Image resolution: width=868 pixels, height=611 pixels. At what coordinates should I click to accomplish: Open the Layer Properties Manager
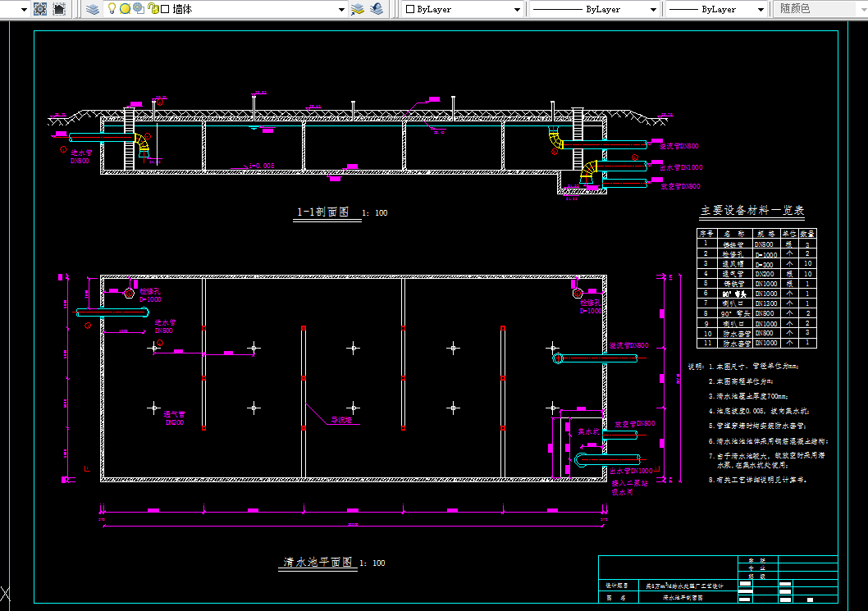point(93,9)
